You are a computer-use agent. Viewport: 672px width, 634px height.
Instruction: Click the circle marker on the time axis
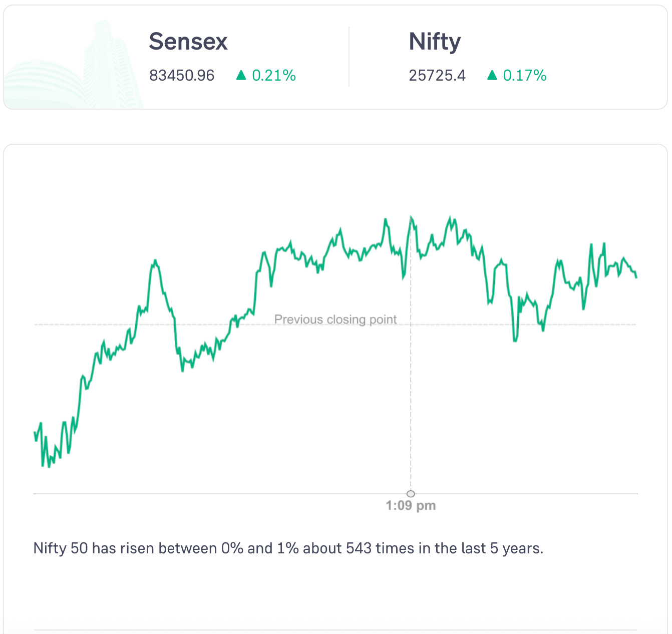[x=411, y=493]
